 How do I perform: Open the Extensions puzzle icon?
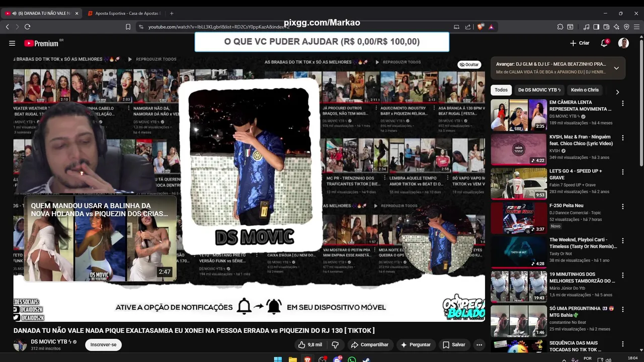pyautogui.click(x=560, y=27)
